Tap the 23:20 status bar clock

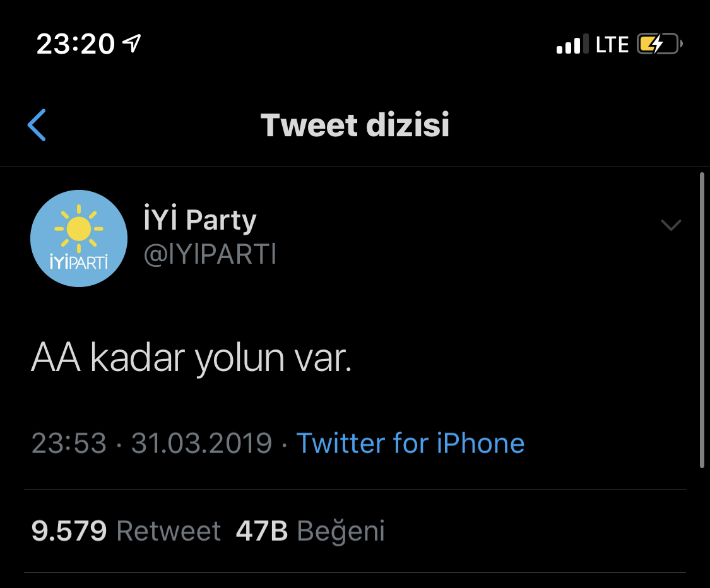click(x=76, y=44)
